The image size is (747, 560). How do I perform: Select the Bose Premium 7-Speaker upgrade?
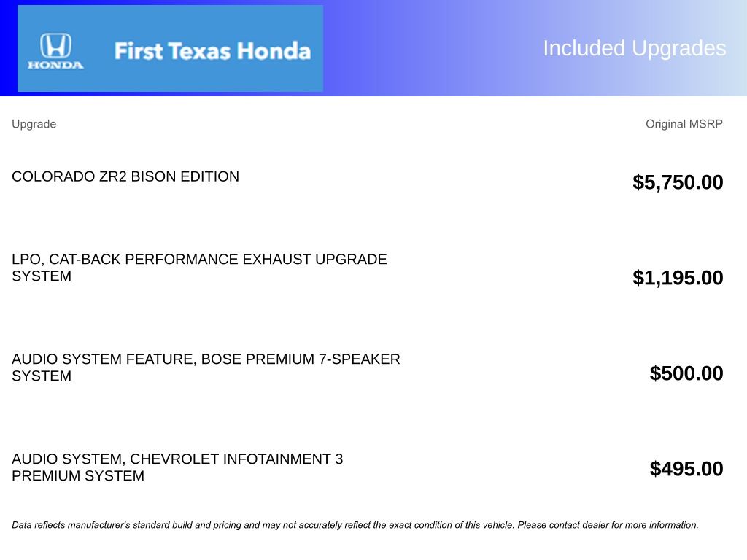click(206, 367)
